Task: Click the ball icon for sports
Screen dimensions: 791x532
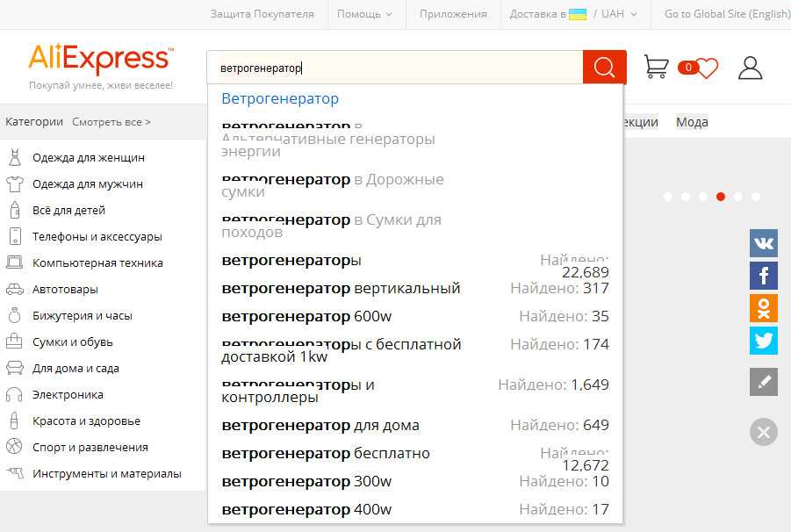Action: (x=14, y=447)
